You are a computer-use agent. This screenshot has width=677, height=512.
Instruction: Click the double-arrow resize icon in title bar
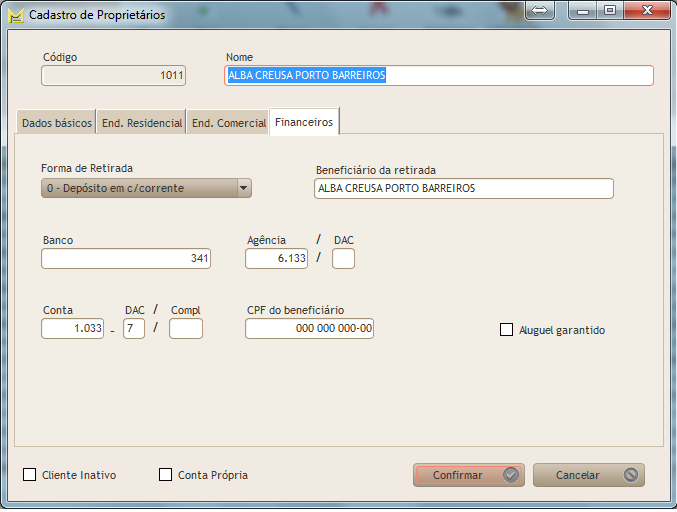(x=537, y=11)
